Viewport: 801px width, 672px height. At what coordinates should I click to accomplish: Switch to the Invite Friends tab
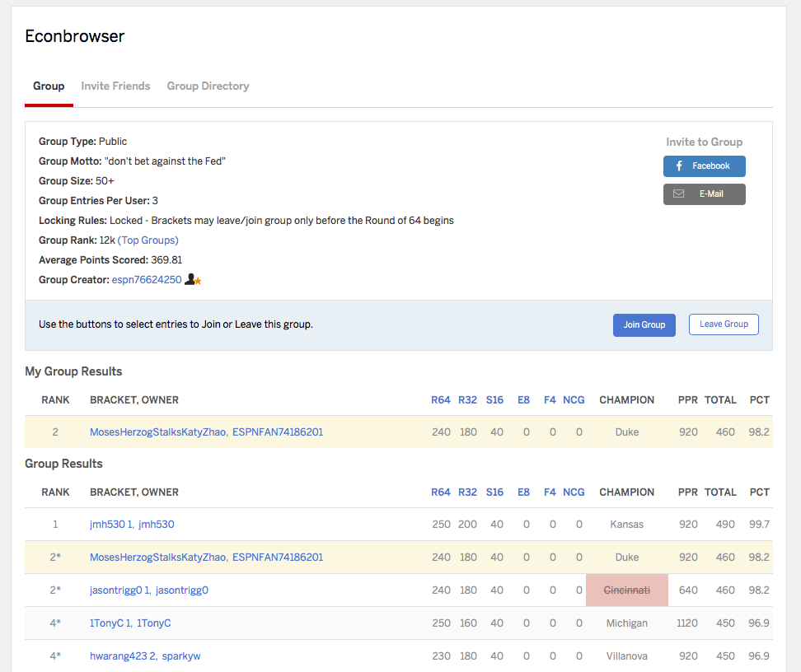click(x=115, y=86)
